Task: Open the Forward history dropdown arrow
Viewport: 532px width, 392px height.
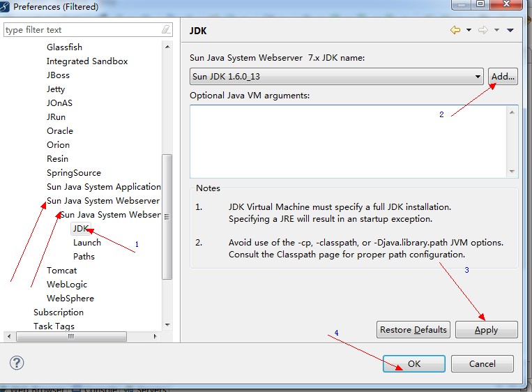Action: 496,30
